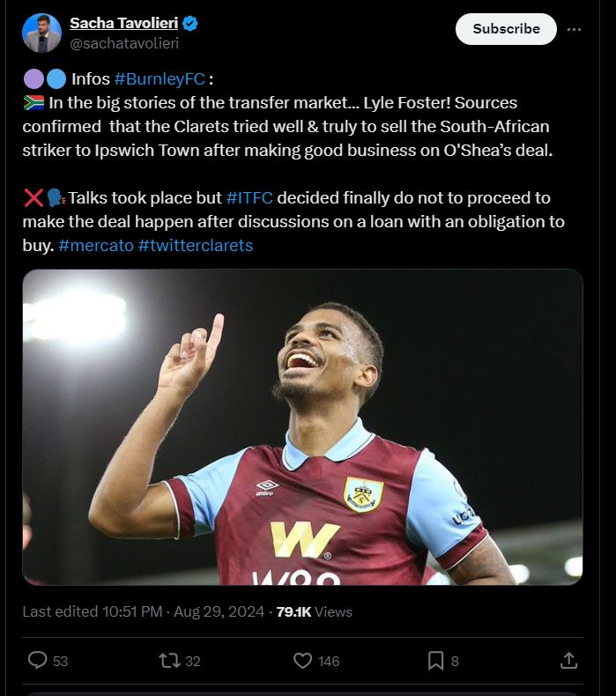Viewport: 616px width, 696px height.
Task: Repost this tweet via retweet icon
Action: pyautogui.click(x=167, y=660)
